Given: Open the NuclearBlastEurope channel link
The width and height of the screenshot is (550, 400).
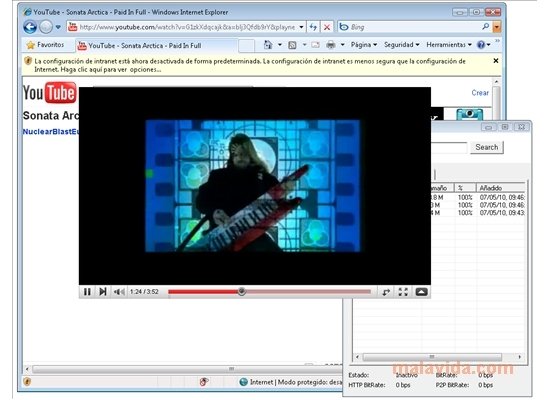Looking at the screenshot, I should click(x=51, y=132).
